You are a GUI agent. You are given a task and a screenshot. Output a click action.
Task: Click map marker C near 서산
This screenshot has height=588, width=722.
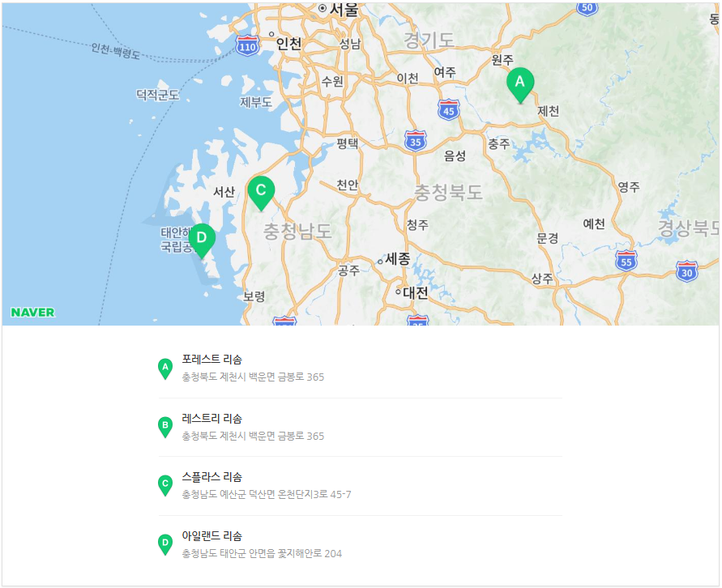[x=261, y=192]
